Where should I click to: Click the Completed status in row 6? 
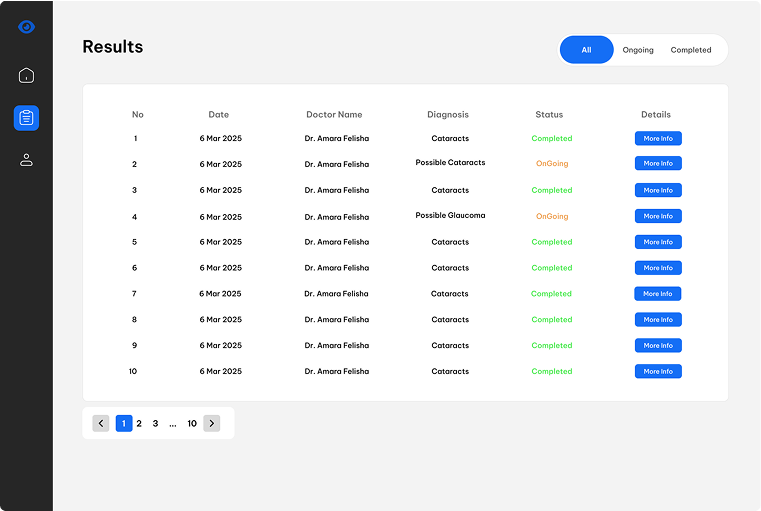tap(552, 268)
